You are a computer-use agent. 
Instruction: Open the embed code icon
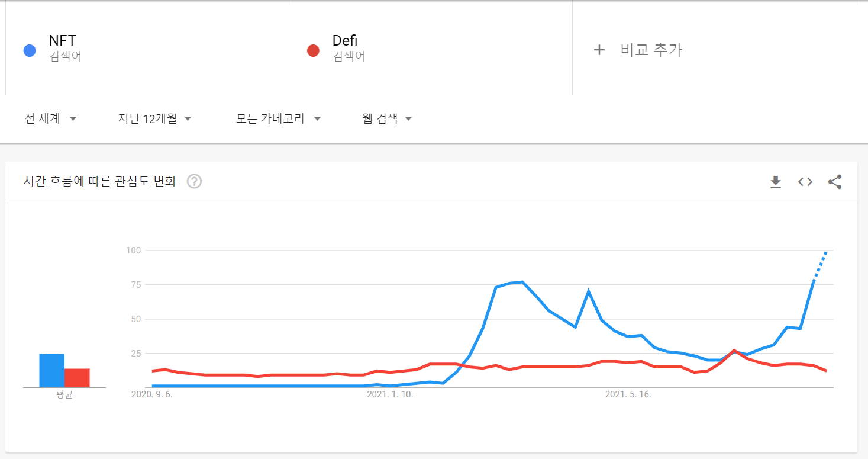[x=805, y=182]
